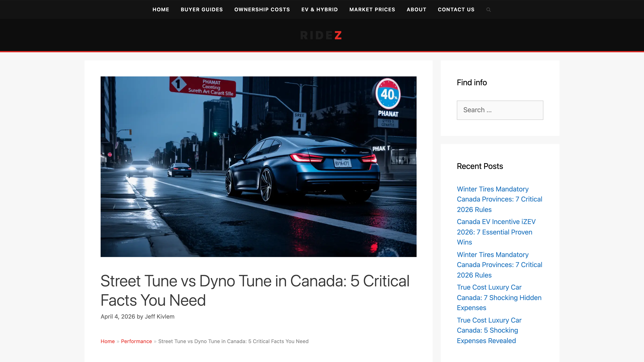Screen dimensions: 644x362
Task: Focus the sidebar Search input field
Action: click(x=500, y=110)
